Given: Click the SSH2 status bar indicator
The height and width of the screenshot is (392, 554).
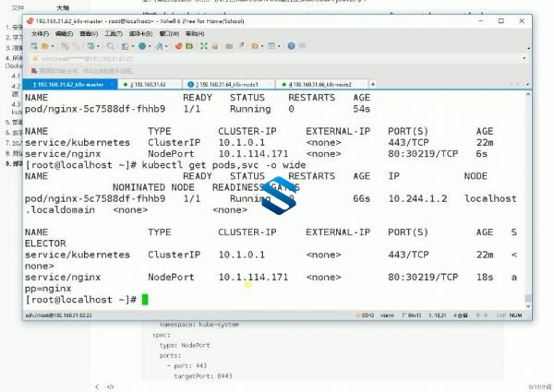Looking at the screenshot, I should [365, 315].
